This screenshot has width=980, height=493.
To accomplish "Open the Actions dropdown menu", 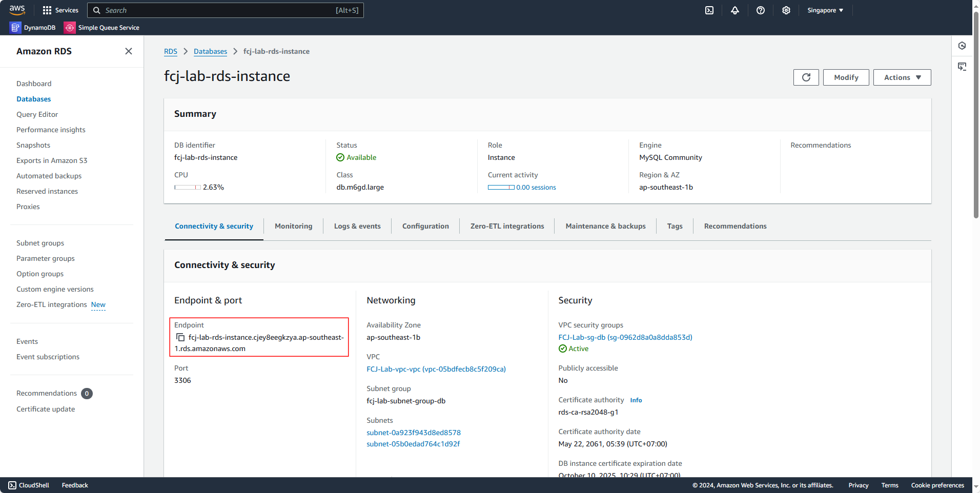I will pyautogui.click(x=902, y=77).
